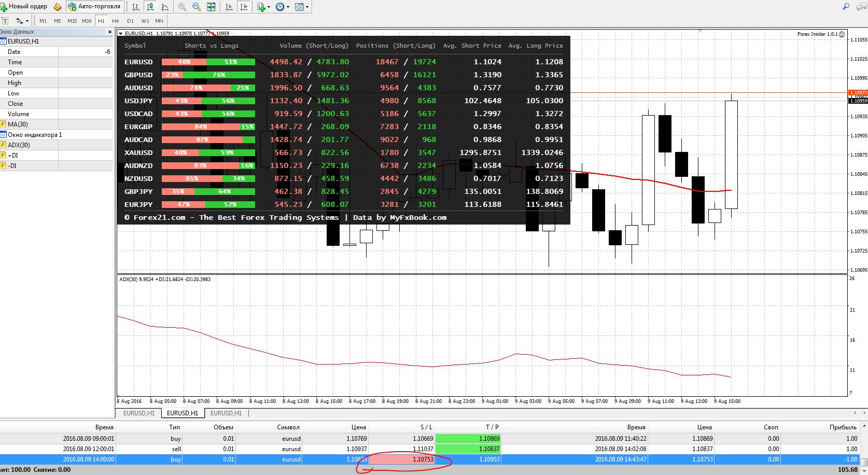Switch to the first EURUSD,H1 chart tab
Viewport: 868px width, 475px height.
coord(139,413)
